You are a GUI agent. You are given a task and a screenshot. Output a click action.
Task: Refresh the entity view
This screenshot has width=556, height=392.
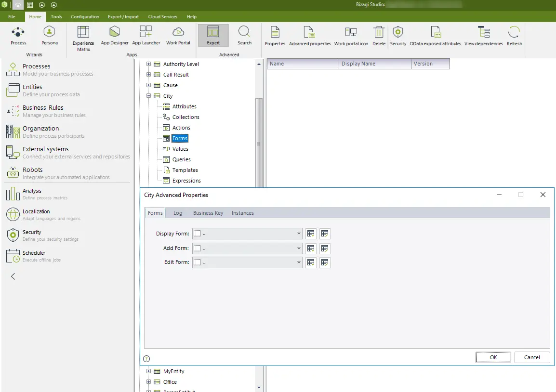pos(514,36)
